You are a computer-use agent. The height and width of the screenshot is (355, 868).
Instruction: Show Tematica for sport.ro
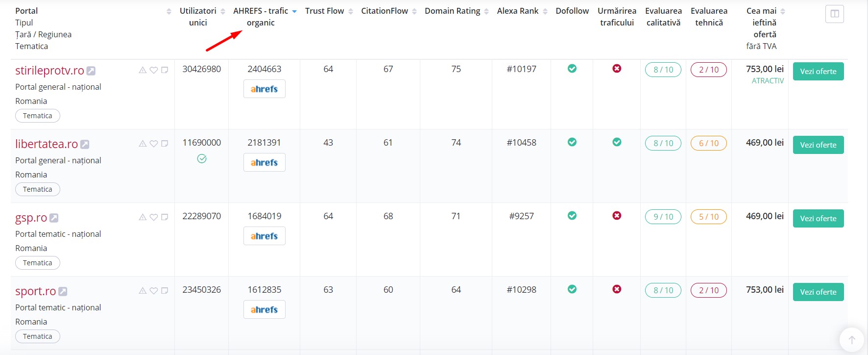click(38, 336)
